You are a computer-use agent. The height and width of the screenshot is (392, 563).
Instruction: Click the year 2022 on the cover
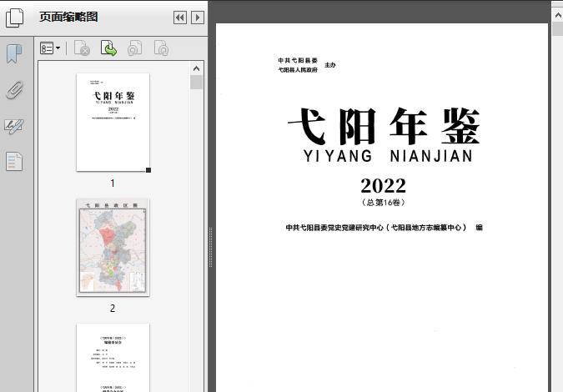click(x=383, y=186)
